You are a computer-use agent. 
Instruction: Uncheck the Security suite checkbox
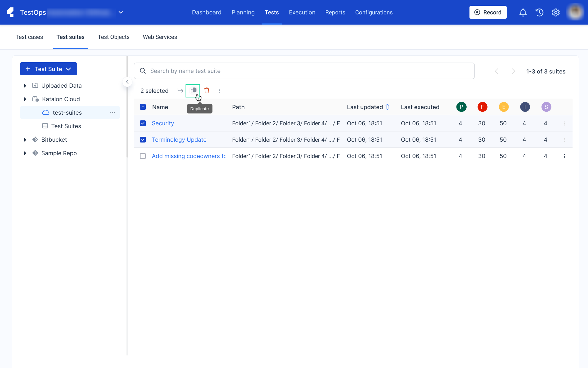click(x=143, y=123)
